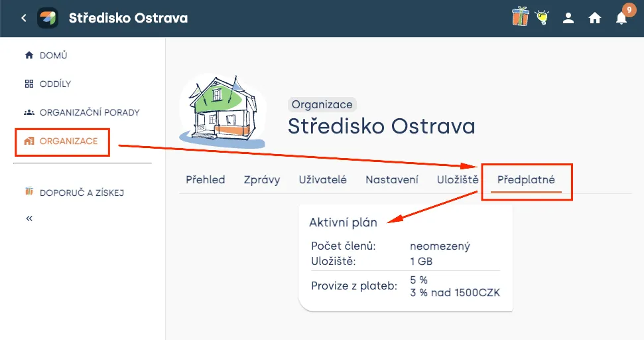Switch to the Uživatelé tab
The height and width of the screenshot is (340, 644).
pyautogui.click(x=323, y=180)
